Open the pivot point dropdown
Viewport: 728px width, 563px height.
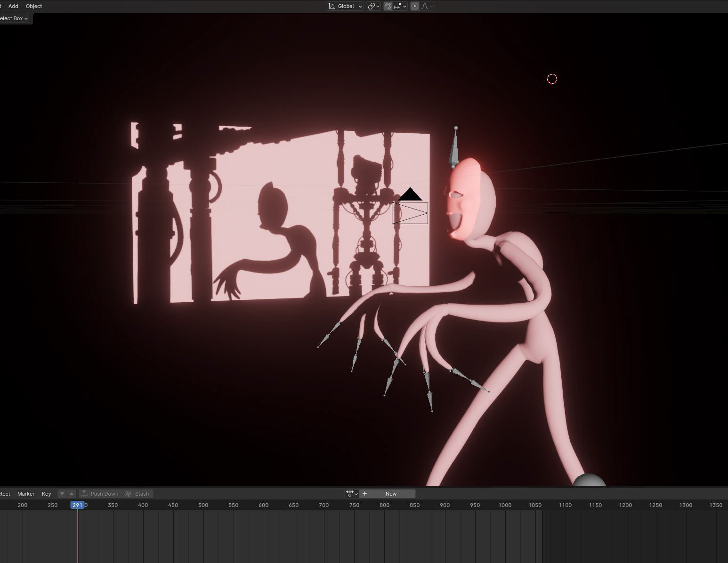[x=373, y=6]
